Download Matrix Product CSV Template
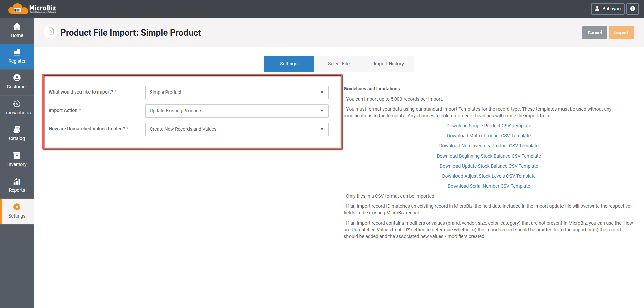644x308 pixels. [x=489, y=136]
